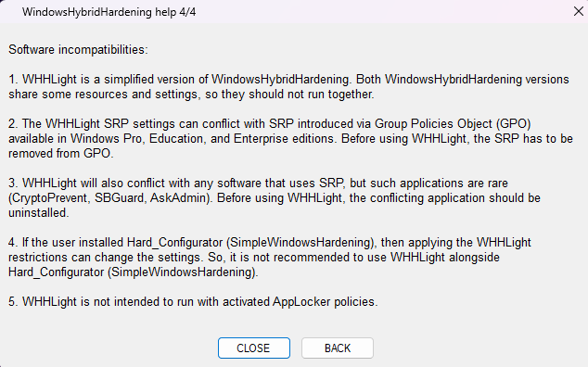Click the 'Enterprise editions' phrase
This screenshot has width=588, height=367.
tap(284, 139)
